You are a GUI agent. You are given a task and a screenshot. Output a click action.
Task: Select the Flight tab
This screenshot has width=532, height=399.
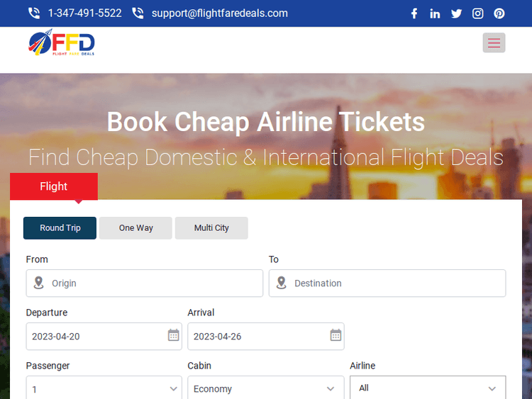pos(54,186)
